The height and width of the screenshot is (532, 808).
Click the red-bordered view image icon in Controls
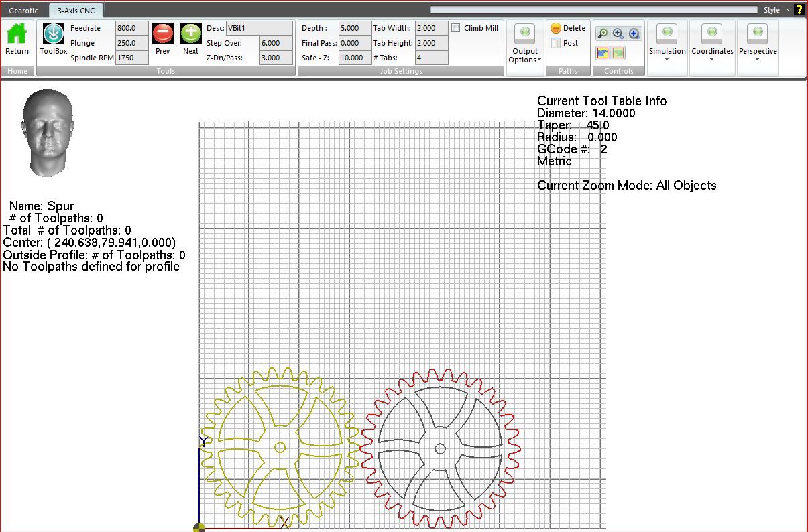[x=603, y=53]
